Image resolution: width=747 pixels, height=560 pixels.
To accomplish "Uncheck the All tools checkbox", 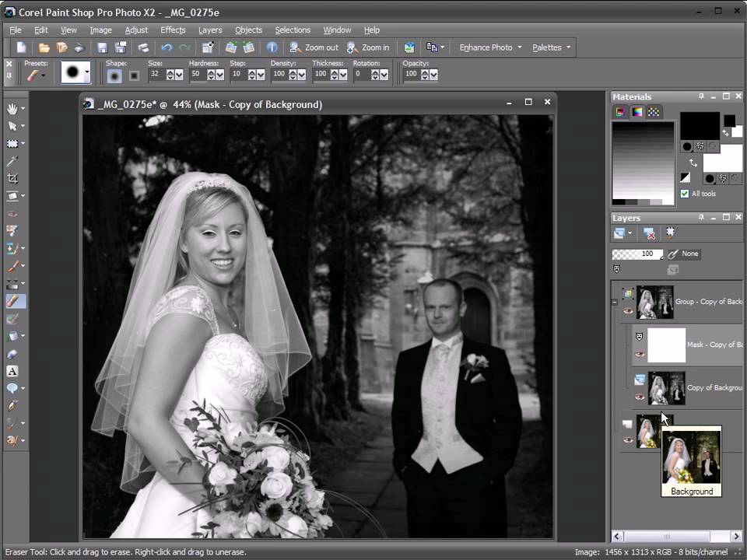I will [685, 194].
